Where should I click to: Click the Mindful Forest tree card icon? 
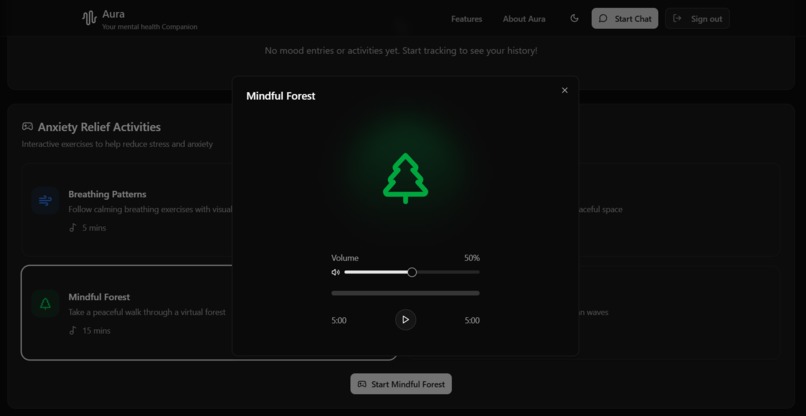point(45,303)
